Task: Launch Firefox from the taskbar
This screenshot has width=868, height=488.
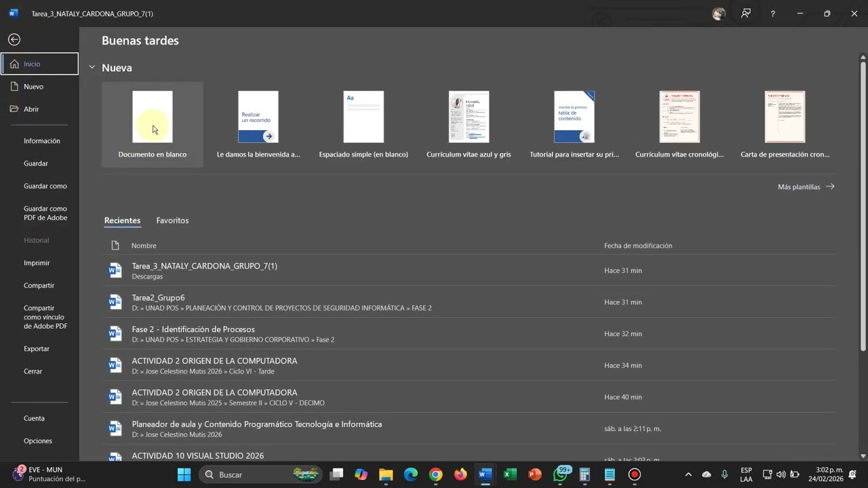Action: click(460, 474)
